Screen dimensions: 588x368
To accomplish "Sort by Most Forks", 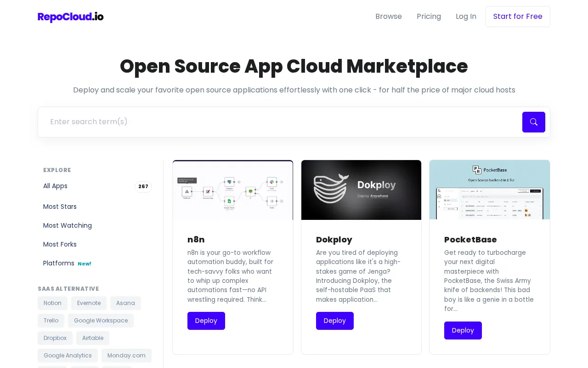I will (x=60, y=244).
